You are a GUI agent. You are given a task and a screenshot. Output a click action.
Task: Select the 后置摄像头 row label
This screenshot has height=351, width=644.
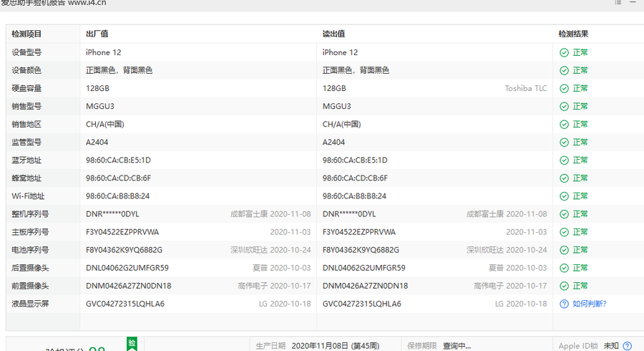tap(30, 268)
